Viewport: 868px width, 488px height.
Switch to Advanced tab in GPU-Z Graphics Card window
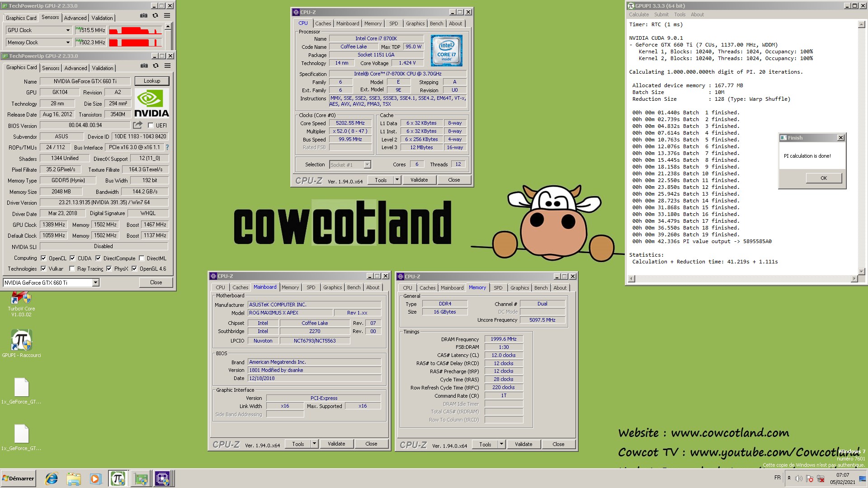[x=75, y=68]
